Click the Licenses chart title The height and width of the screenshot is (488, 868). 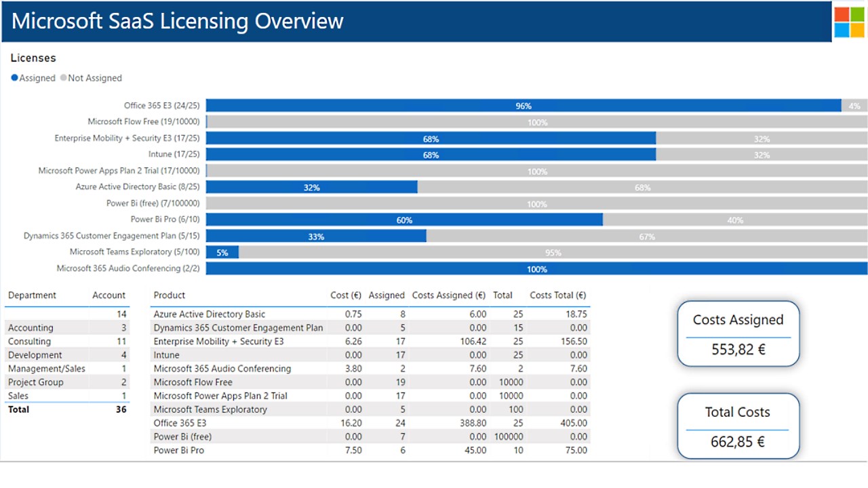(x=33, y=58)
